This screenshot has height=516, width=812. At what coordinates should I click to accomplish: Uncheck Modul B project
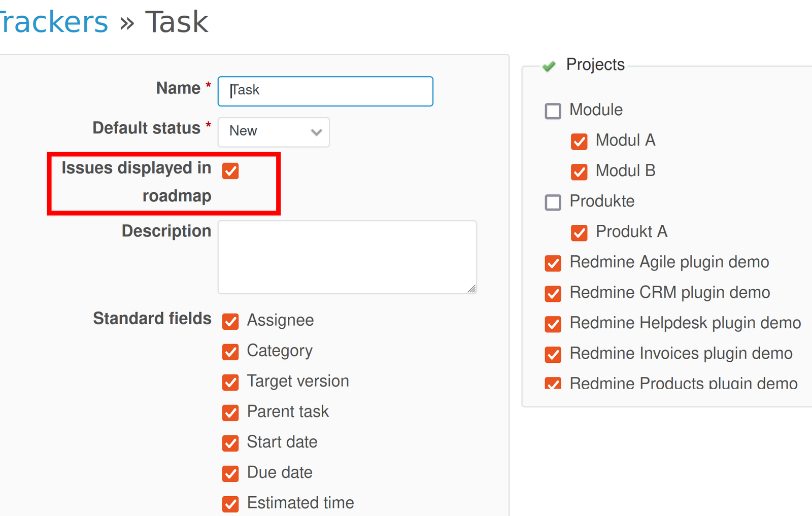(x=579, y=172)
